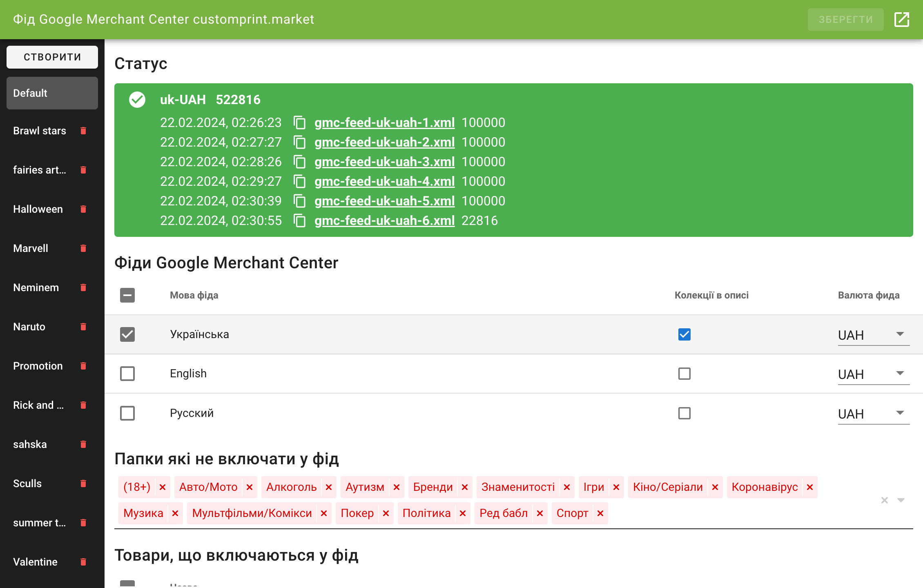Enable collections in description for Русский
Screen dimensions: 923x588
[684, 413]
